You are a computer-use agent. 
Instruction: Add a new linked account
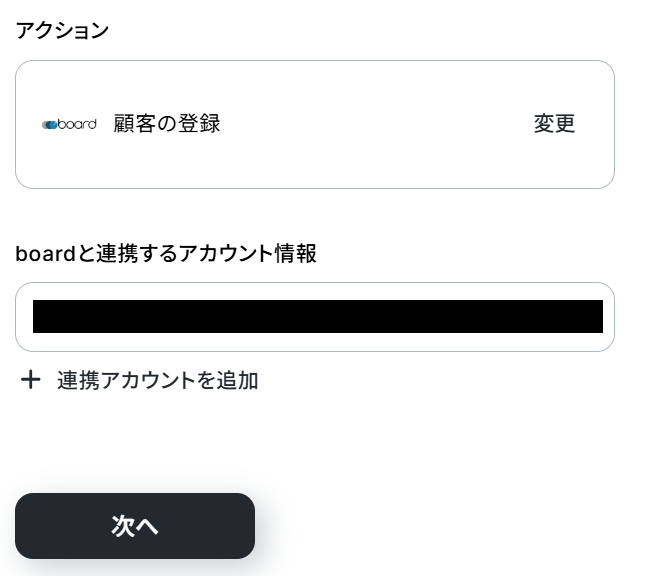pyautogui.click(x=140, y=380)
